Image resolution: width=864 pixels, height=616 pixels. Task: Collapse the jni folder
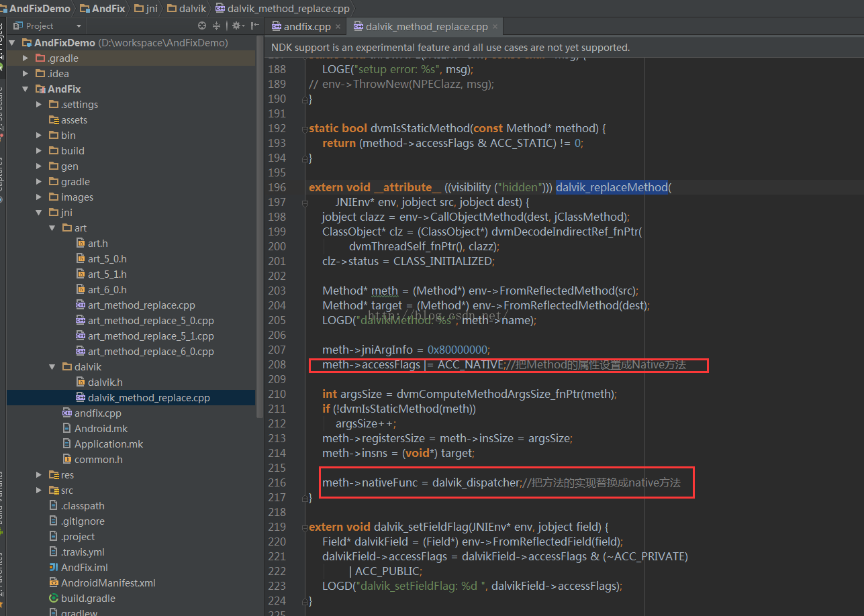[39, 213]
